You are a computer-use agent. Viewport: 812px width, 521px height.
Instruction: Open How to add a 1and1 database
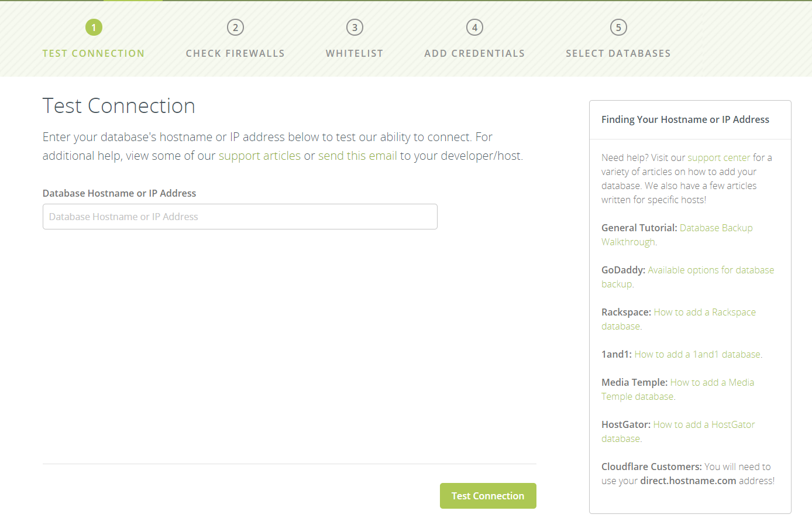(698, 354)
